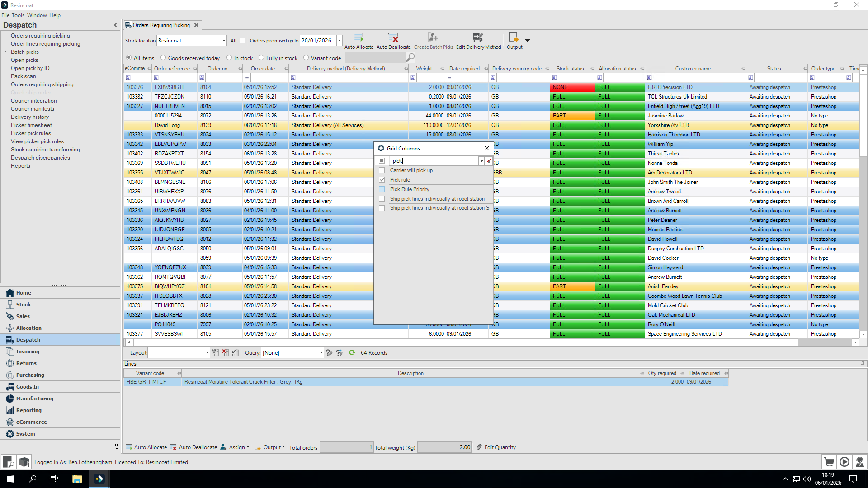Image resolution: width=868 pixels, height=488 pixels.
Task: Select the Fully in stock filter
Action: 261,58
